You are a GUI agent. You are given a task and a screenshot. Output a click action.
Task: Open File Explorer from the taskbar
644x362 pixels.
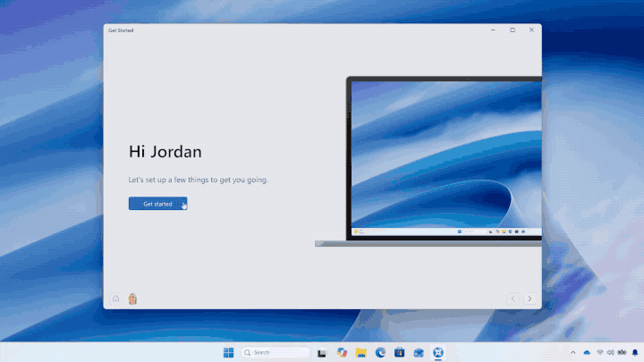[361, 352]
